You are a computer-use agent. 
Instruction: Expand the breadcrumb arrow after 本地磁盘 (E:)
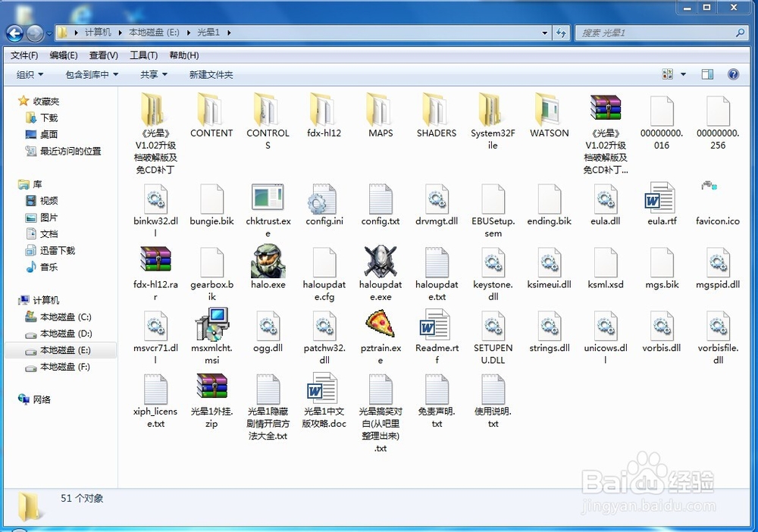(189, 33)
